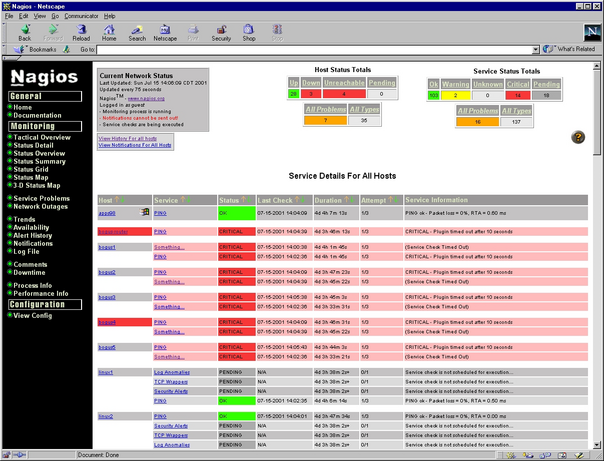Image resolution: width=604 pixels, height=461 pixels.
Task: Open the Alert History sidebar link
Action: [x=32, y=236]
